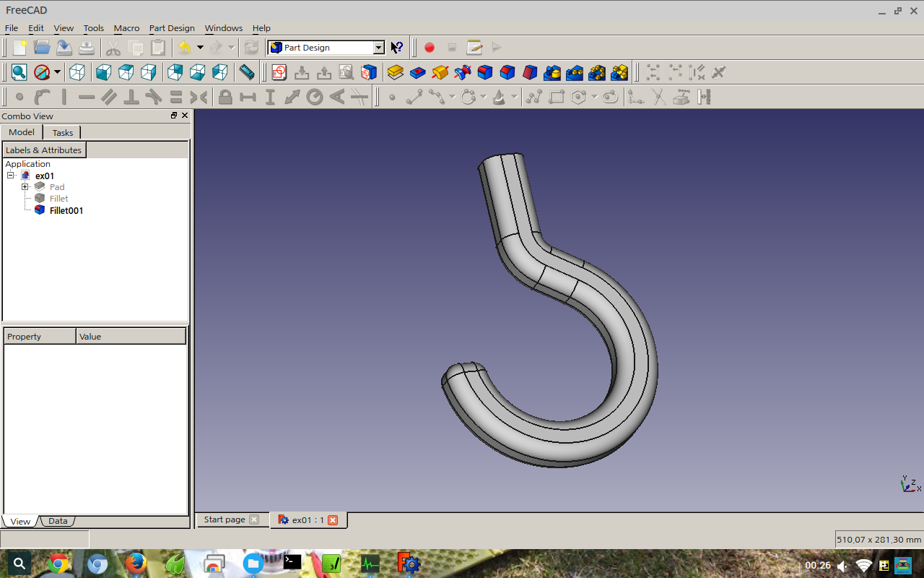This screenshot has width=924, height=578.
Task: Apply the Fillet tool
Action: (x=484, y=72)
